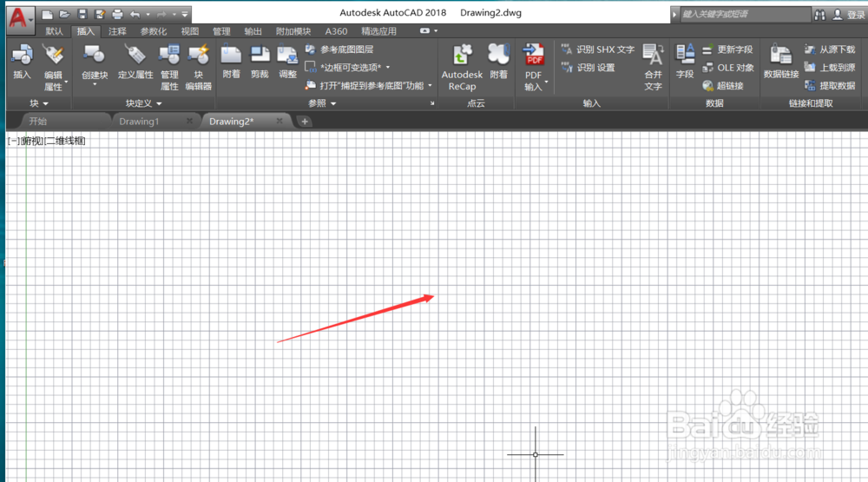Click 识别 SHX 文字

(597, 50)
